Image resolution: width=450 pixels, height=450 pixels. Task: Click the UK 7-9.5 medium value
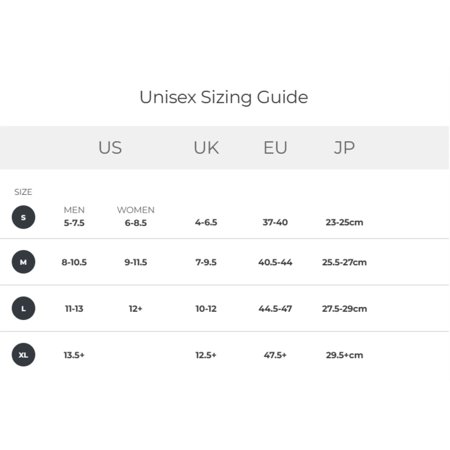click(x=206, y=262)
